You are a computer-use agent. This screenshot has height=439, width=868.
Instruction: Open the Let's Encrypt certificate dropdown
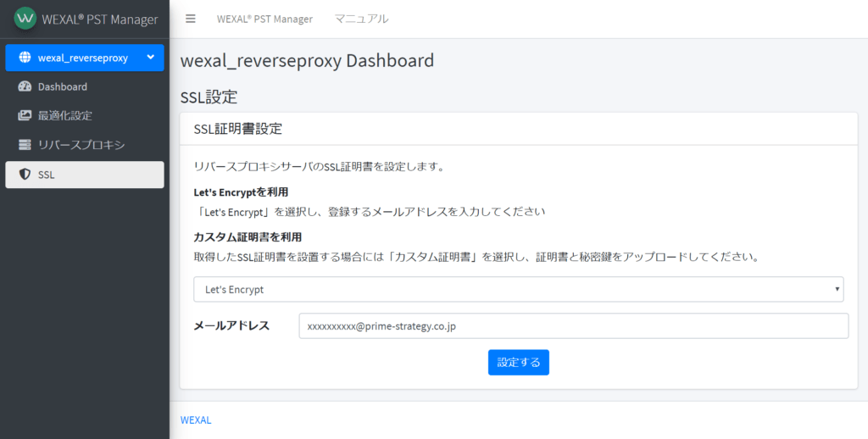[x=519, y=290]
